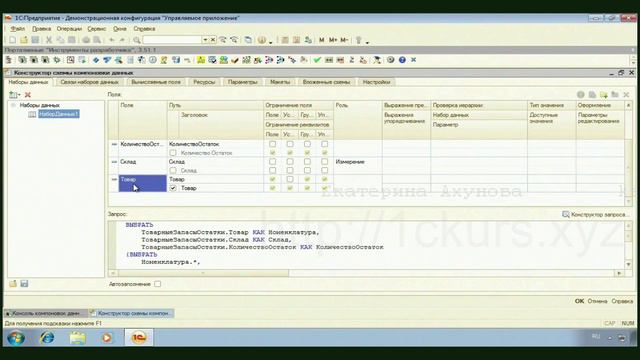Click the query area horizontal scrollbar thumb

tap(203, 273)
